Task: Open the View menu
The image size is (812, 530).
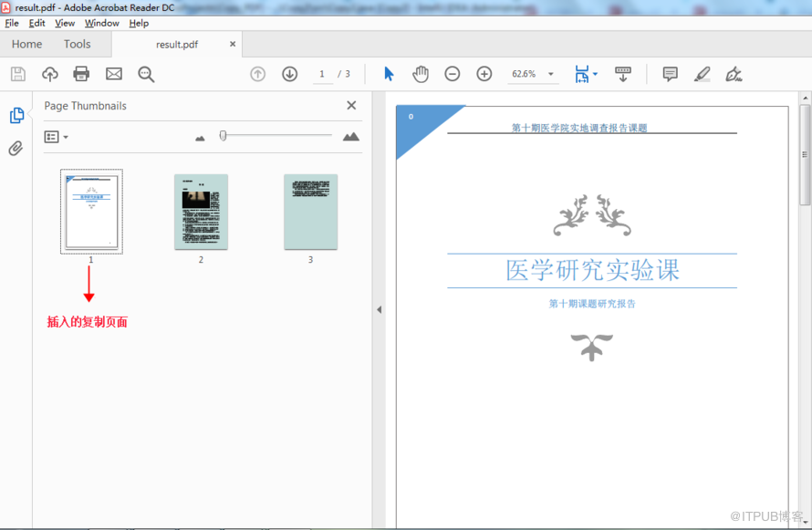Action: tap(65, 23)
